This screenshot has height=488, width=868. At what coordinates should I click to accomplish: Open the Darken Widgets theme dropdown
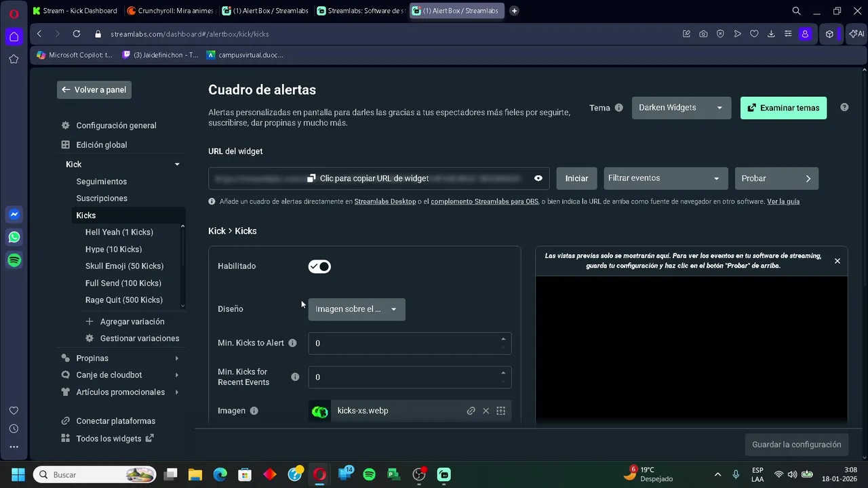682,108
